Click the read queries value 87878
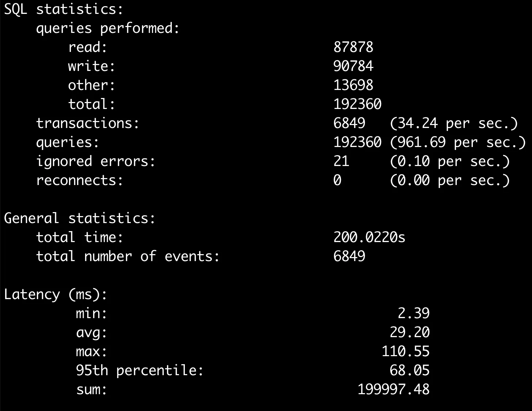532x411 pixels. pyautogui.click(x=353, y=47)
